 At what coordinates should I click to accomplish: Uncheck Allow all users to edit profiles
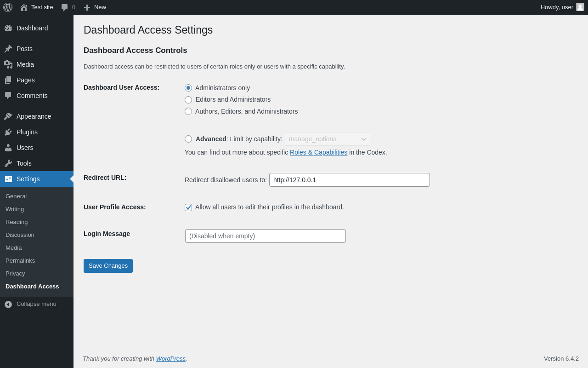(188, 207)
